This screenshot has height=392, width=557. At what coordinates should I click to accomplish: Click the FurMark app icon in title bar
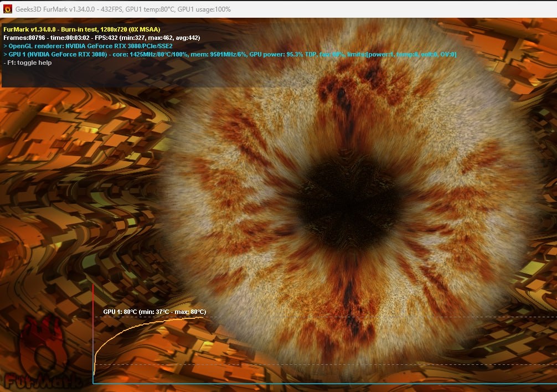(x=7, y=9)
